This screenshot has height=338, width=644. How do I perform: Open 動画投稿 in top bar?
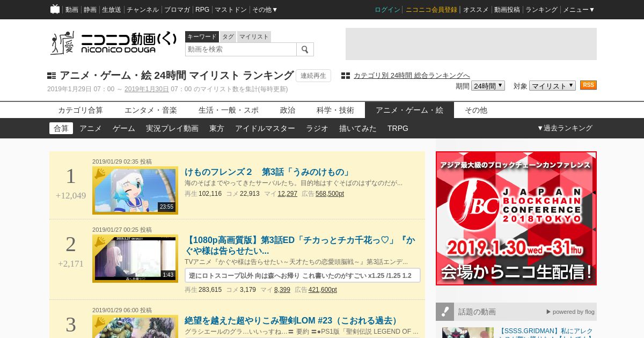point(507,10)
